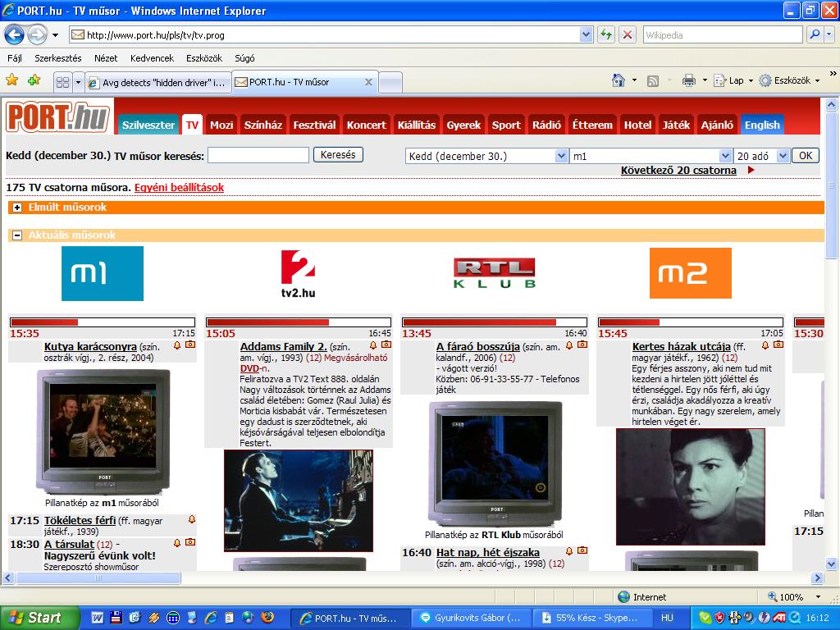The image size is (840, 630).
Task: Click the TV műsor keresés text field
Action: click(258, 155)
